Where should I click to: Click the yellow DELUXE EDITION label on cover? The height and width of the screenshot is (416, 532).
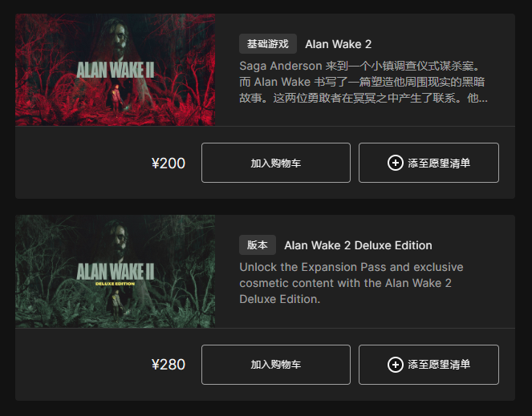click(115, 284)
